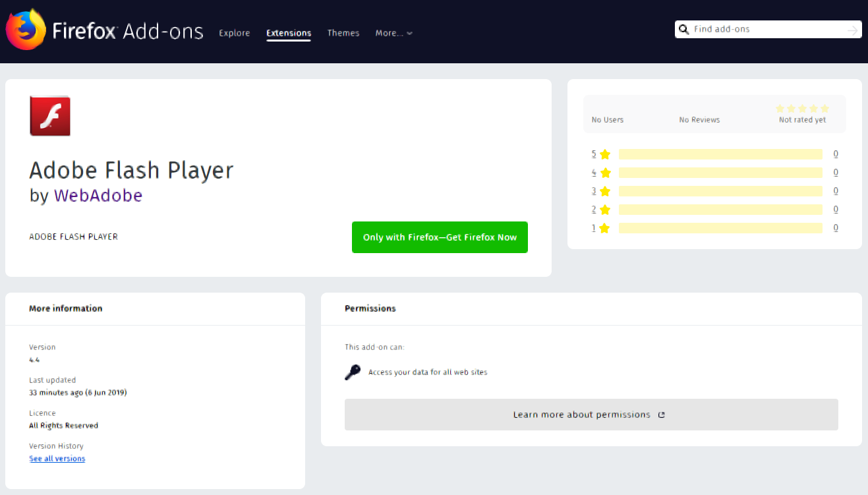Click the 1-star rating bar
Viewport: 868px width, 495px height.
pos(720,228)
